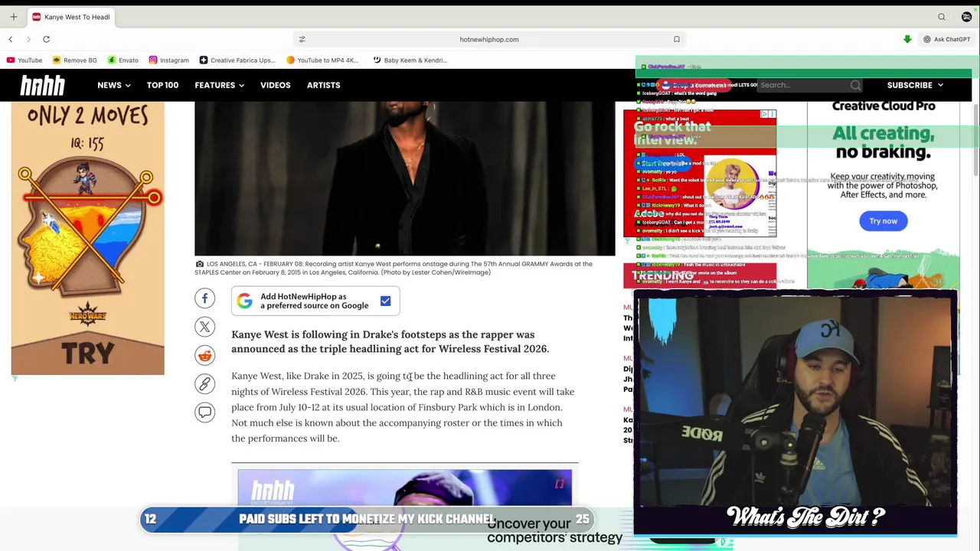Open site settings icon in address bar
This screenshot has width=980, height=551.
tap(302, 39)
